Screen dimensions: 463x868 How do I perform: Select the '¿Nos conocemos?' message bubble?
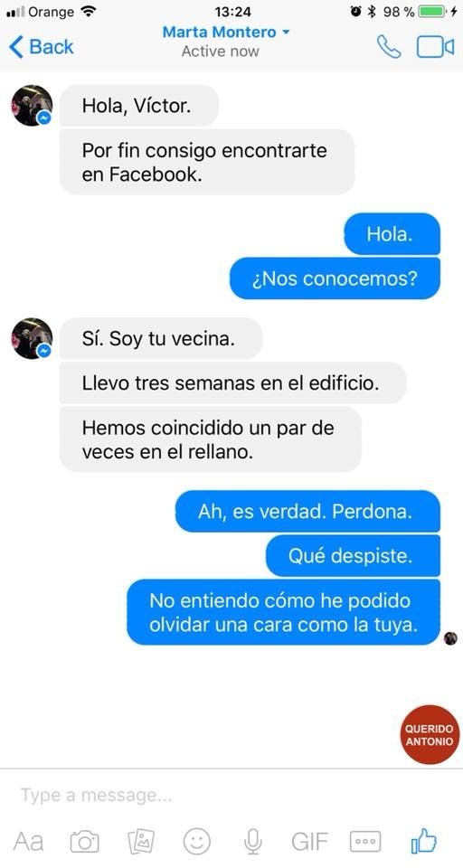coord(335,278)
